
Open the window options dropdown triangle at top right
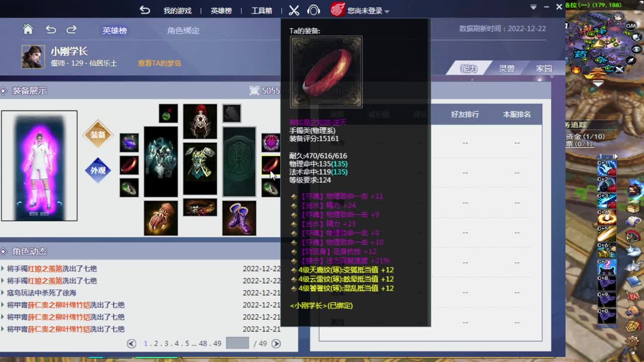pos(533,7)
